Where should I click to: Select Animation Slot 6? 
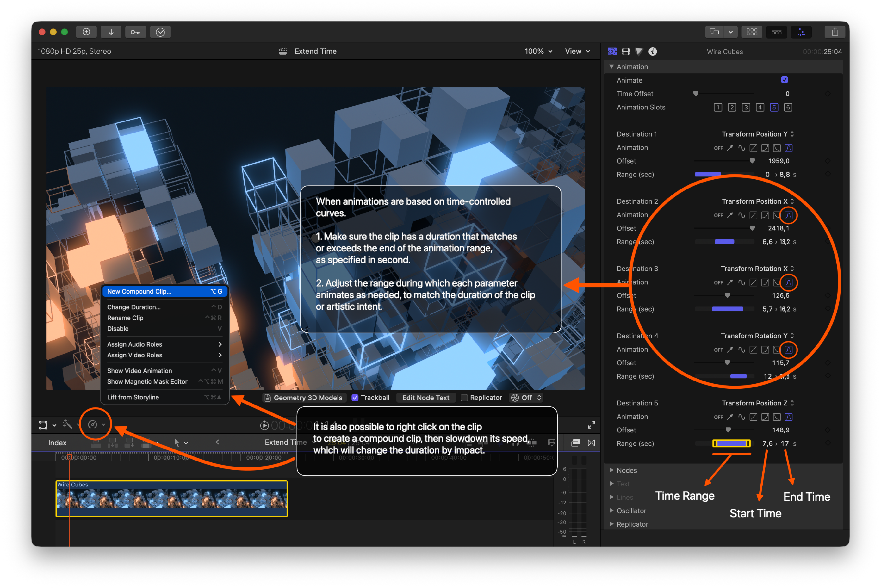click(x=788, y=107)
